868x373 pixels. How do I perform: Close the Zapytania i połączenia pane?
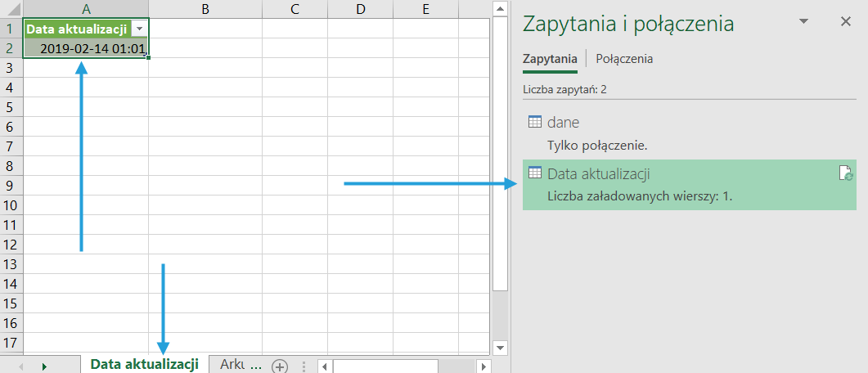(846, 22)
